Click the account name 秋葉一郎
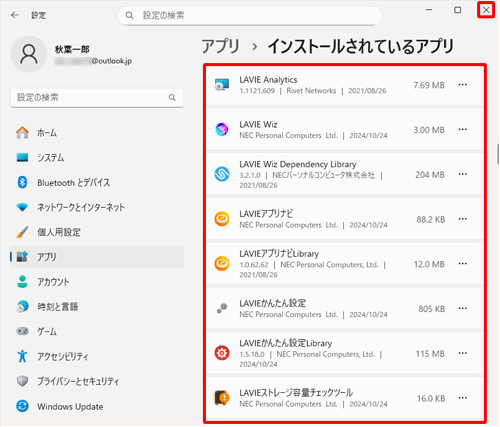 point(72,49)
